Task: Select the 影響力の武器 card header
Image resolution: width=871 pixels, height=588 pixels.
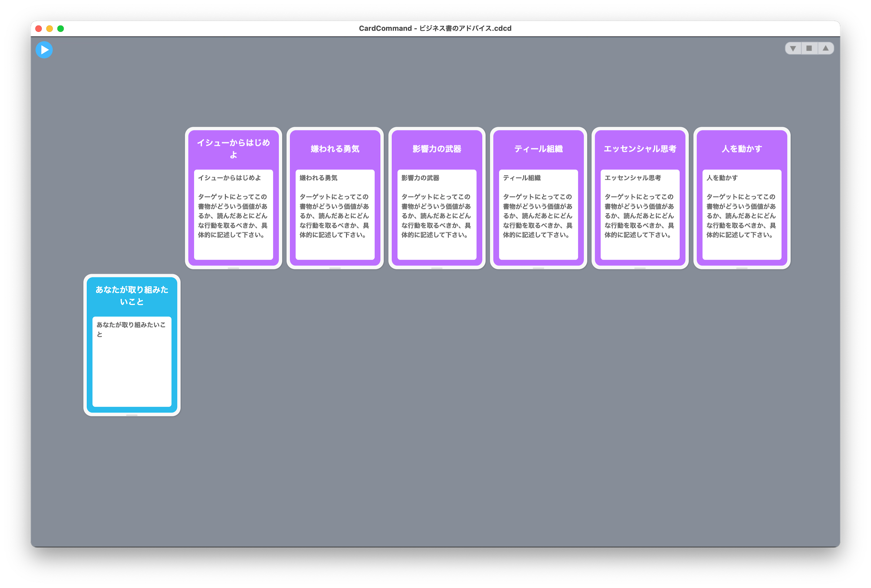Action: (x=437, y=149)
